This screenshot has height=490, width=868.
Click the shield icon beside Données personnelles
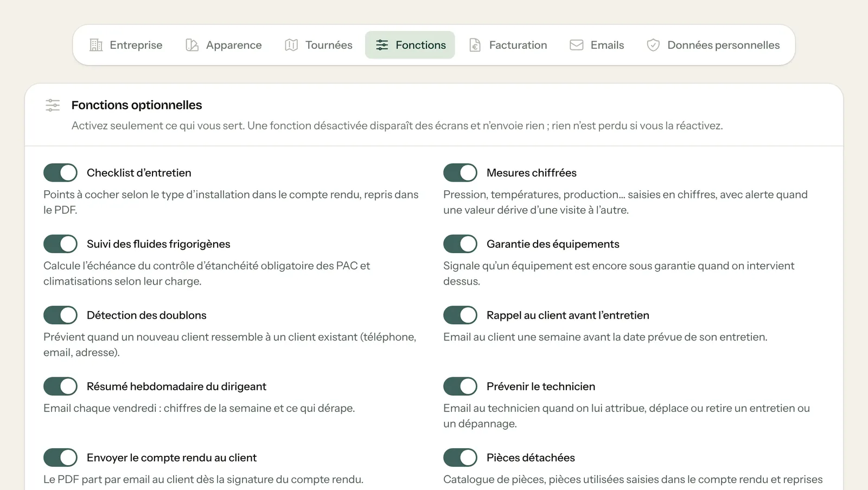[653, 45]
